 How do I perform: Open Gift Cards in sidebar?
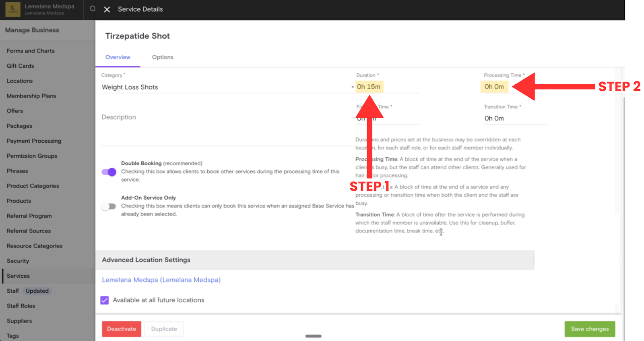(20, 66)
